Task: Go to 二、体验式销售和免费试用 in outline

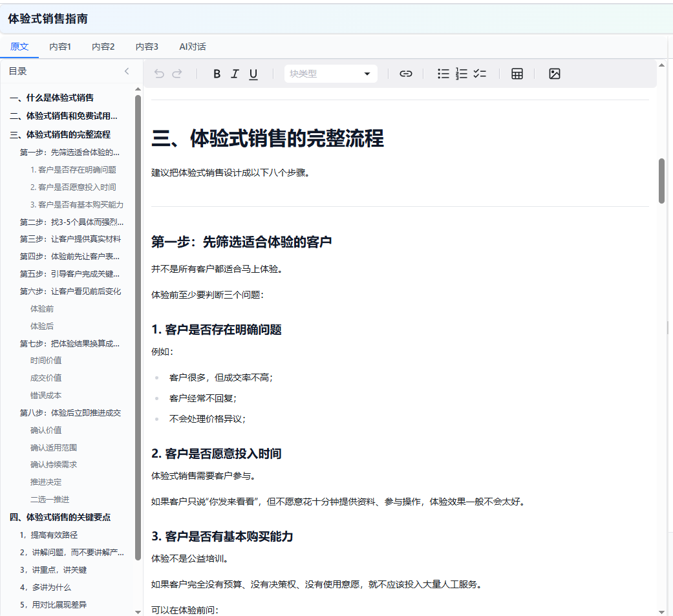Action: coord(63,116)
